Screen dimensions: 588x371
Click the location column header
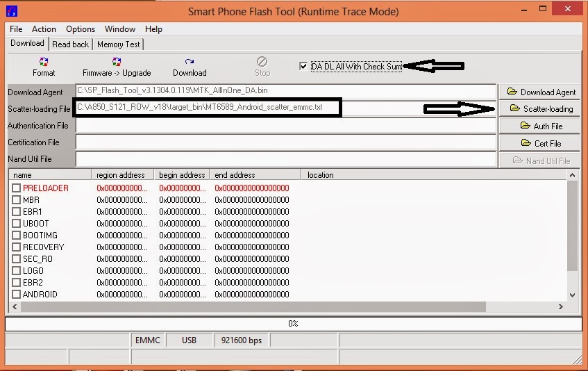coord(433,175)
